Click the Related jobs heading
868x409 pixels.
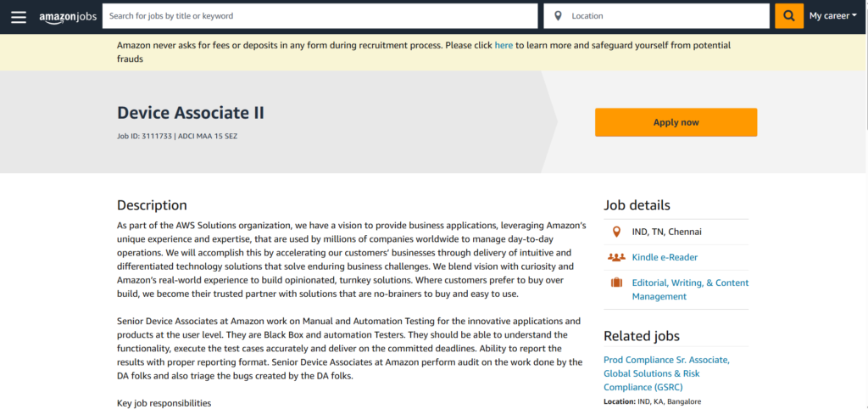tap(641, 336)
